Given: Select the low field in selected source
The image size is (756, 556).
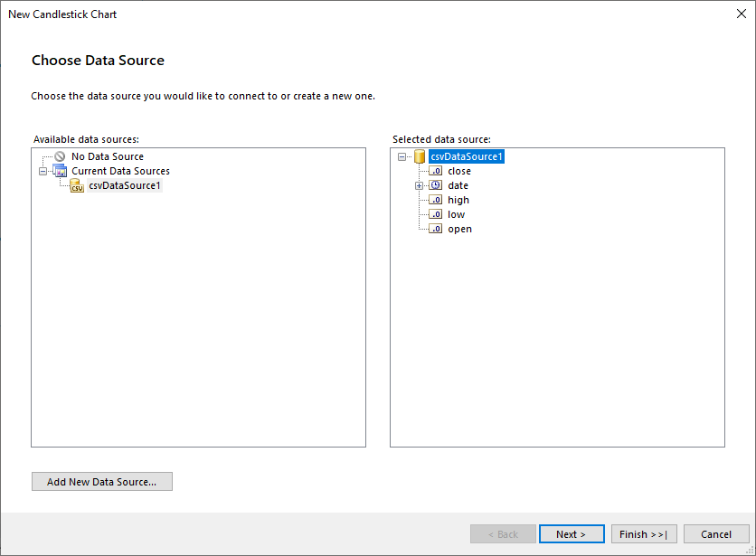Looking at the screenshot, I should 456,214.
